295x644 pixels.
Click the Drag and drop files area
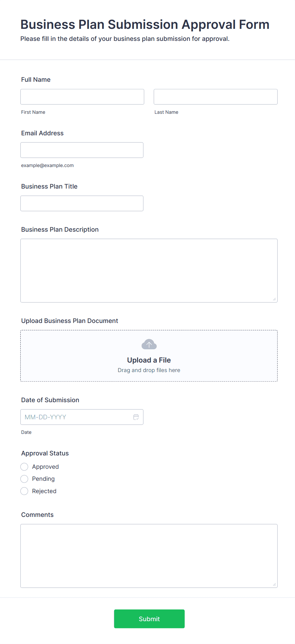[x=149, y=370]
